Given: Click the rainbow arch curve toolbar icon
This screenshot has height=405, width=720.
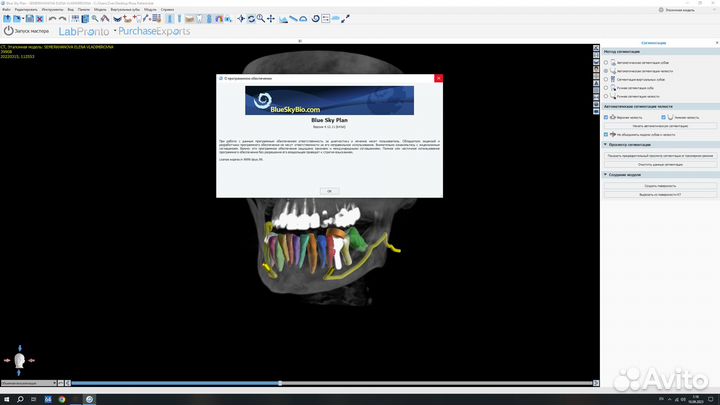Looking at the screenshot, I should (x=219, y=19).
